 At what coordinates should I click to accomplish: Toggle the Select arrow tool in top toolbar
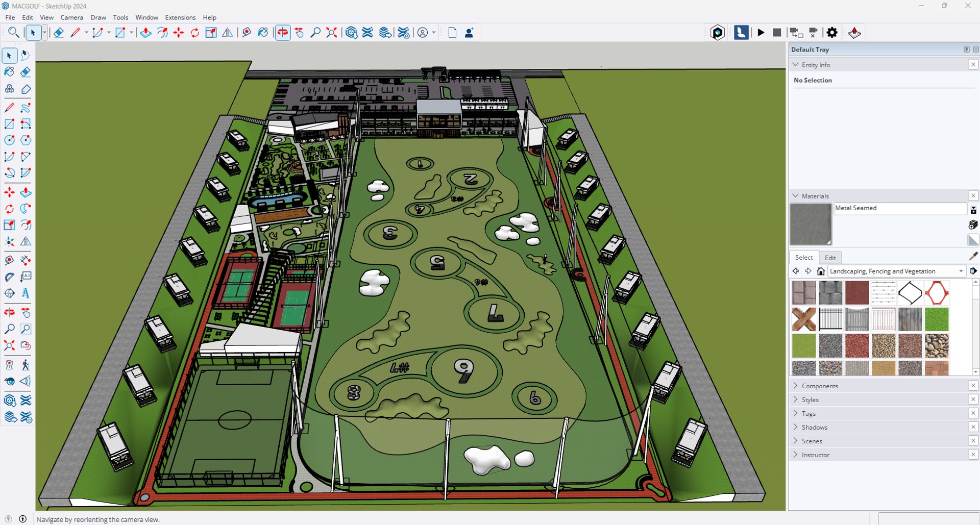33,33
